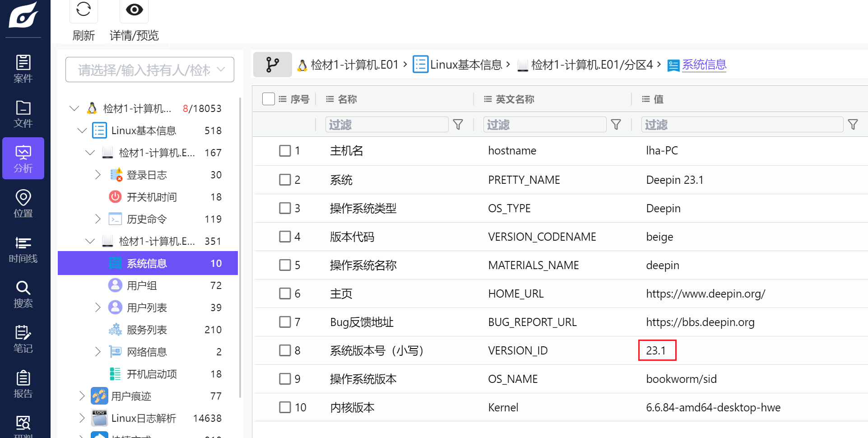Click the branch tree icon in breadcrumb bar
This screenshot has height=438, width=868.
point(273,65)
